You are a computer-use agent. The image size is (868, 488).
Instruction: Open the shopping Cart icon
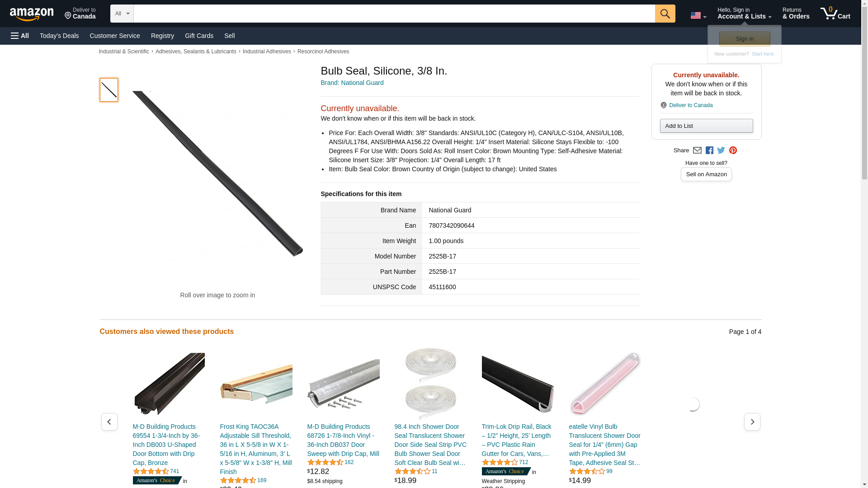click(x=835, y=14)
